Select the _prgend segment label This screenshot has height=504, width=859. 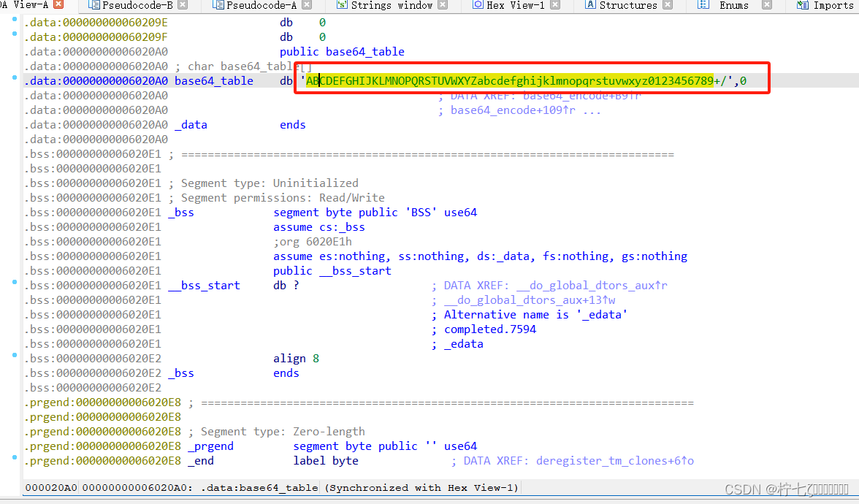pos(210,446)
